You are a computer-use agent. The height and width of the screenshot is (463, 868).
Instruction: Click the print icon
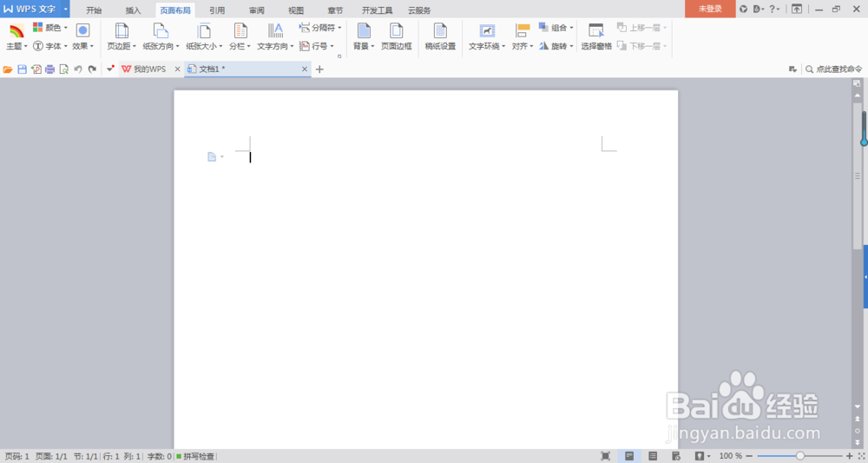[x=49, y=69]
